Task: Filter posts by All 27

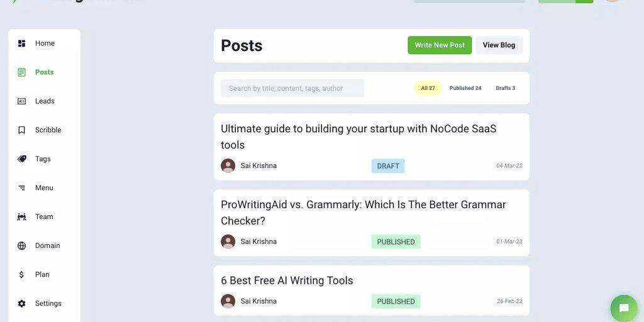Action: pyautogui.click(x=428, y=88)
